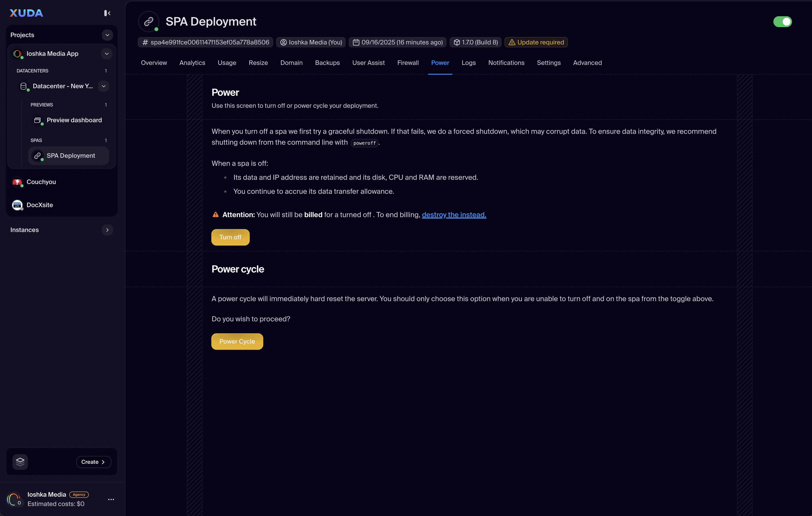Click the DocXsite project icon
Screen dimensions: 812x516
pyautogui.click(x=17, y=205)
